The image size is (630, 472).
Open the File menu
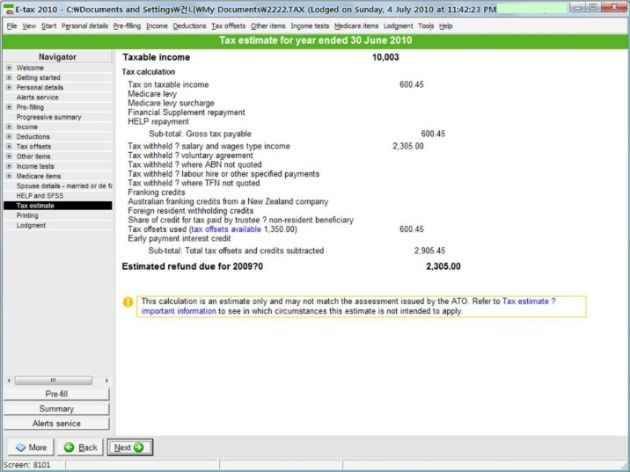coord(12,26)
